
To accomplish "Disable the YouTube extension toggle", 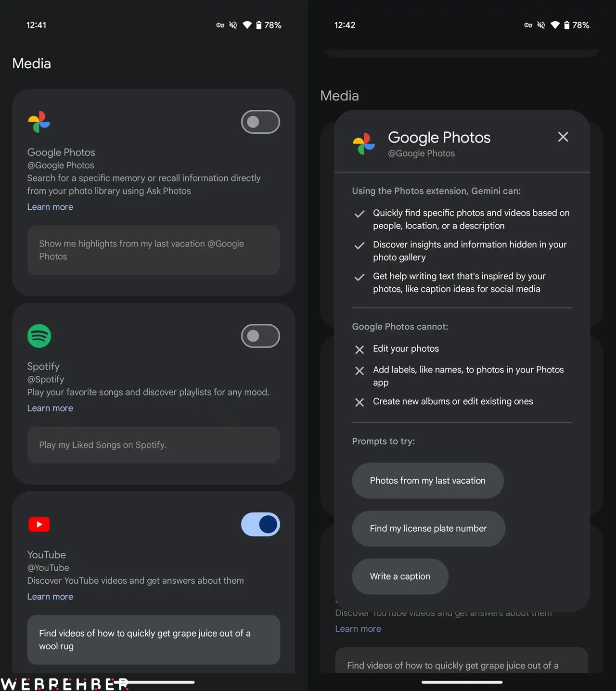I will (x=260, y=524).
